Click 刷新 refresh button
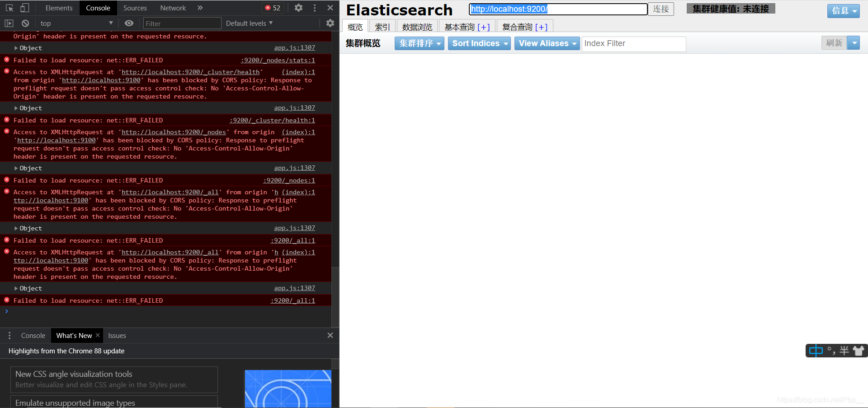868x408 pixels. coord(834,43)
